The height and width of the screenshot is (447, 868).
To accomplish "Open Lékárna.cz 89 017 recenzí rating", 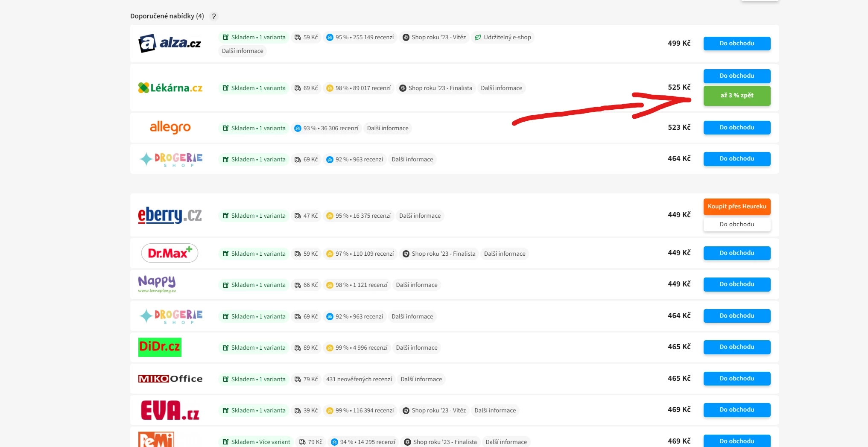I will pyautogui.click(x=359, y=88).
